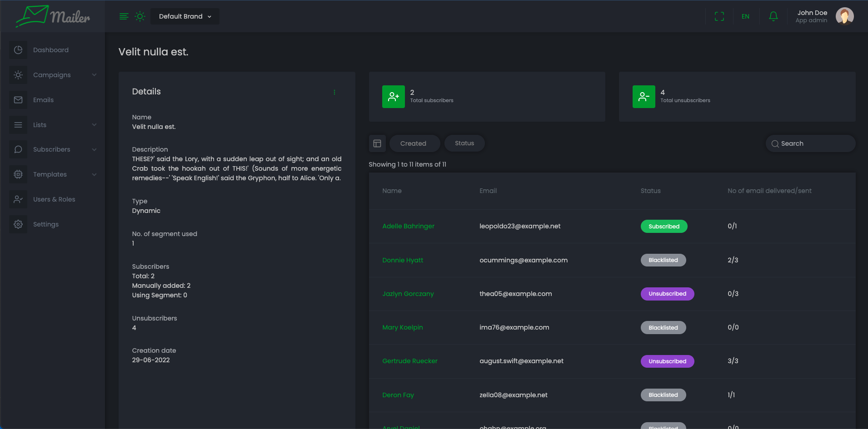Image resolution: width=868 pixels, height=429 pixels.
Task: Open the Default Brand dropdown
Action: (185, 16)
